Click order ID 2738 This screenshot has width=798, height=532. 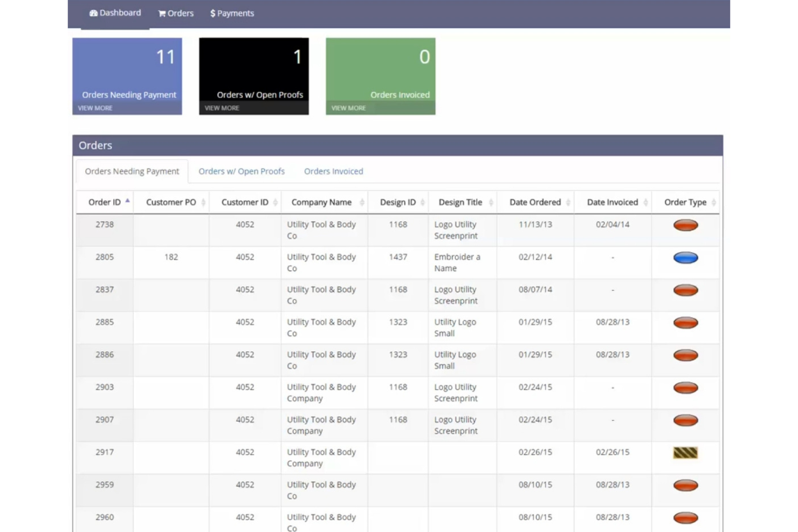[x=105, y=225]
